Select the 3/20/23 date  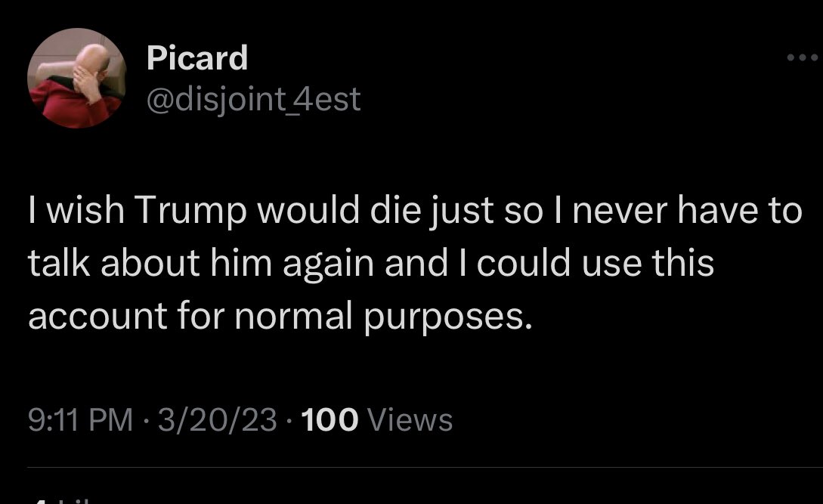[x=217, y=419]
